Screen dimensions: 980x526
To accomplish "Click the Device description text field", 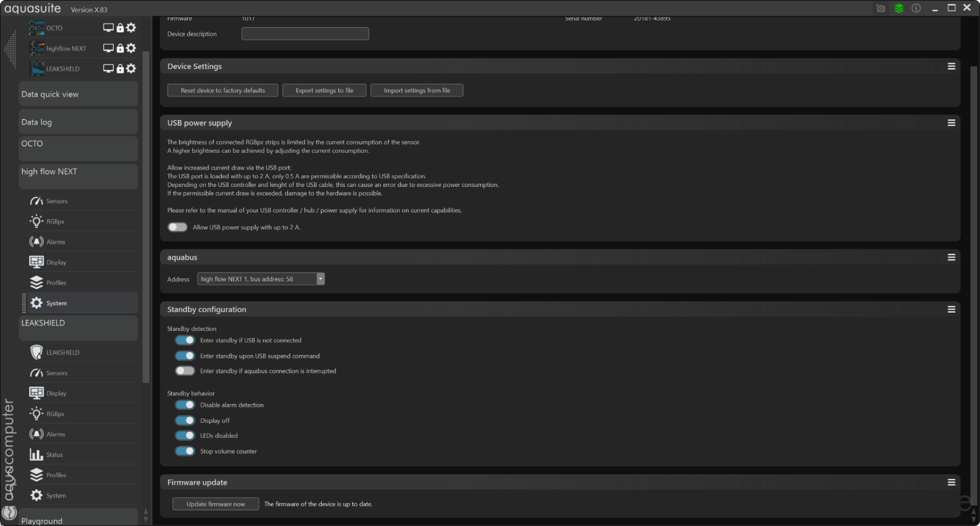I will (x=305, y=34).
